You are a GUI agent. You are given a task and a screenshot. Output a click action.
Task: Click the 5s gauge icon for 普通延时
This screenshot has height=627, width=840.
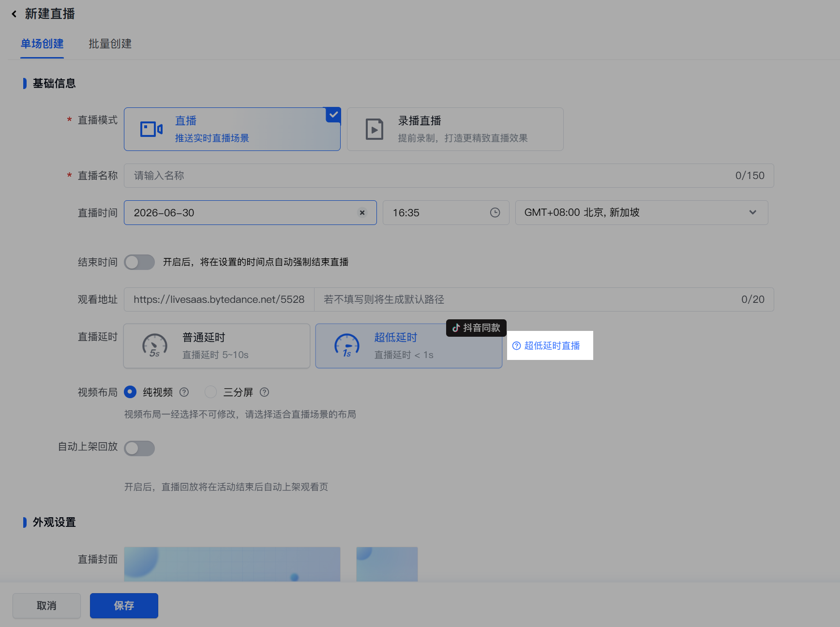click(155, 346)
